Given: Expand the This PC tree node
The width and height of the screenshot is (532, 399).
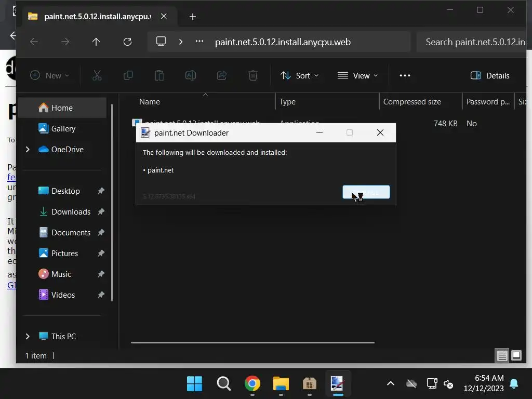Looking at the screenshot, I should [x=28, y=336].
